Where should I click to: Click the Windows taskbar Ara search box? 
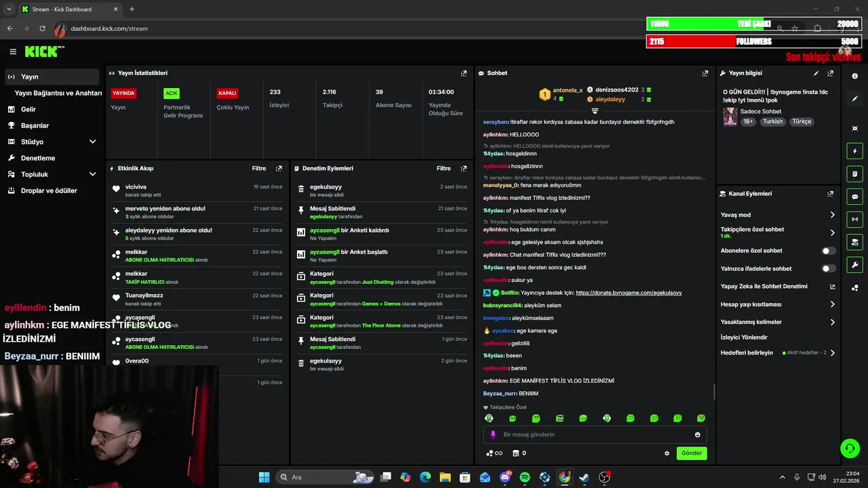click(325, 477)
